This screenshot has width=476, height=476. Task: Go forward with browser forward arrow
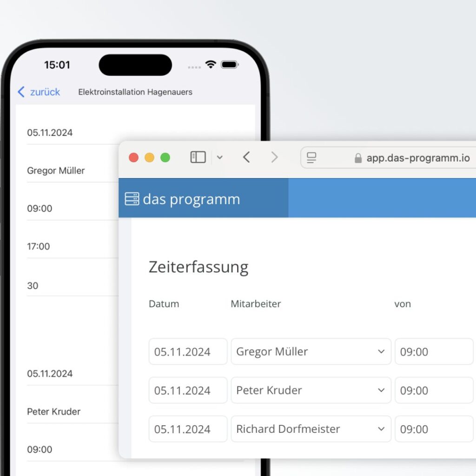coord(274,157)
